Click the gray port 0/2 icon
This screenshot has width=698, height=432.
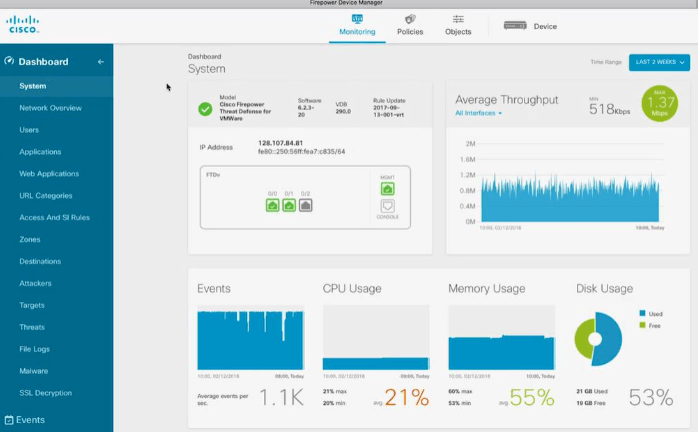click(305, 205)
